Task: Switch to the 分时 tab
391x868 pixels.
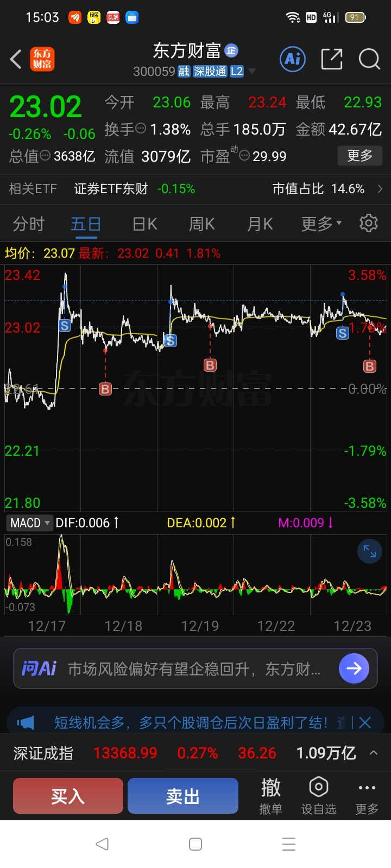Action: [x=28, y=224]
